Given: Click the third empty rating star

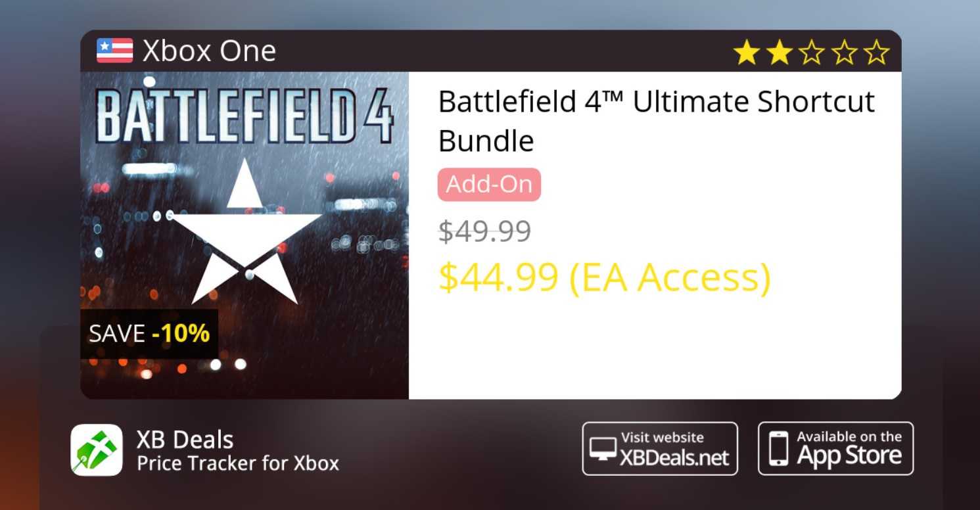Looking at the screenshot, I should pyautogui.click(x=811, y=52).
